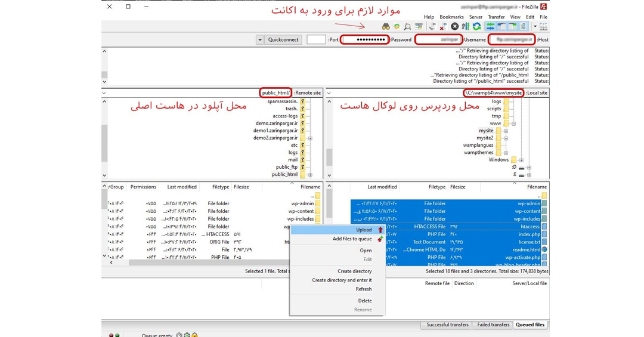This screenshot has width=644, height=337.
Task: Click the Host input field
Action: (x=512, y=39)
